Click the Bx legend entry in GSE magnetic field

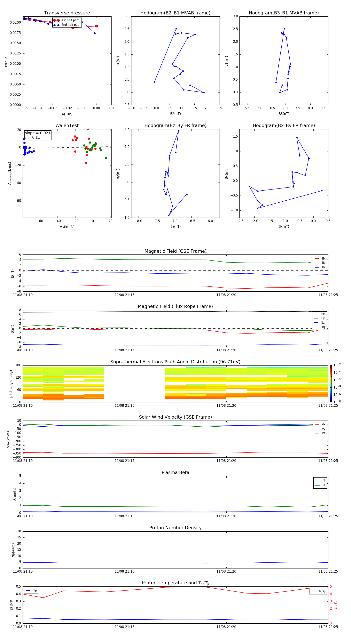tap(320, 259)
